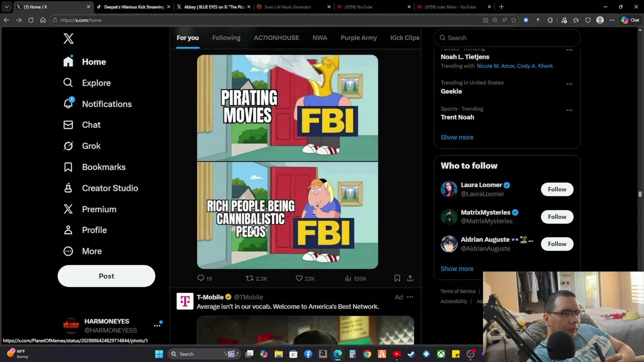Follow MatrixMysteries
Screen dimensions: 644x362
(557, 217)
